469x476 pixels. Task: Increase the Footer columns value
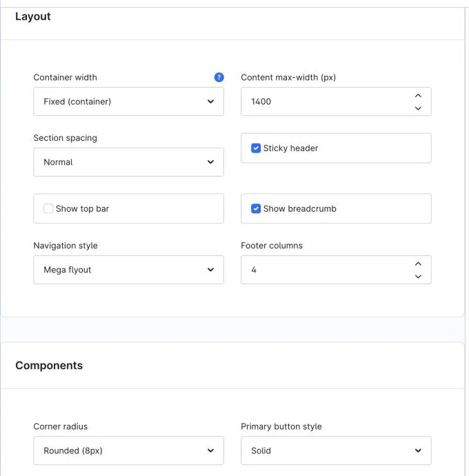418,264
